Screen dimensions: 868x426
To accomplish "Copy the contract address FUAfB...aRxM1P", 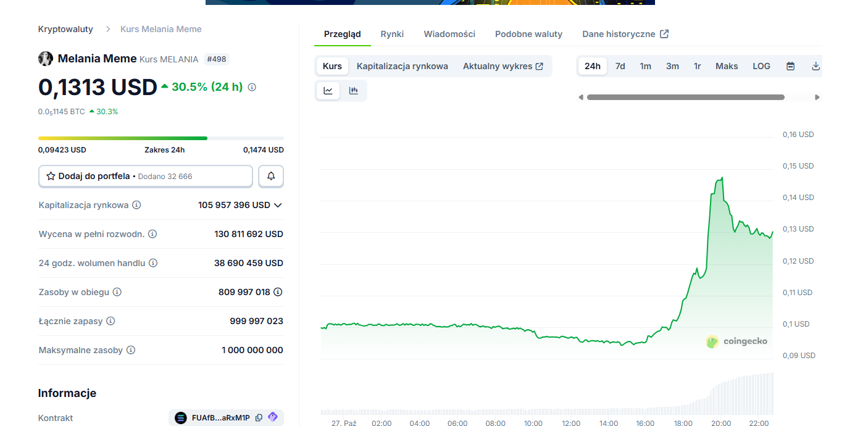I will pos(259,418).
